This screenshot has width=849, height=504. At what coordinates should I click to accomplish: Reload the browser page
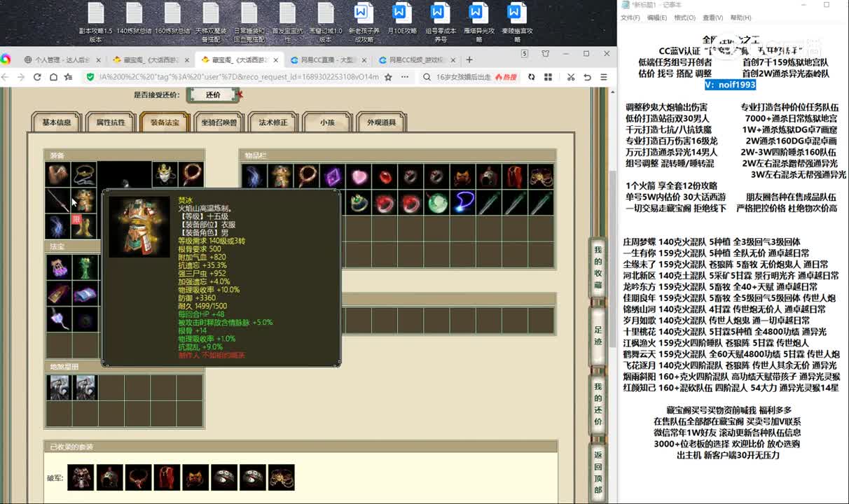point(37,77)
